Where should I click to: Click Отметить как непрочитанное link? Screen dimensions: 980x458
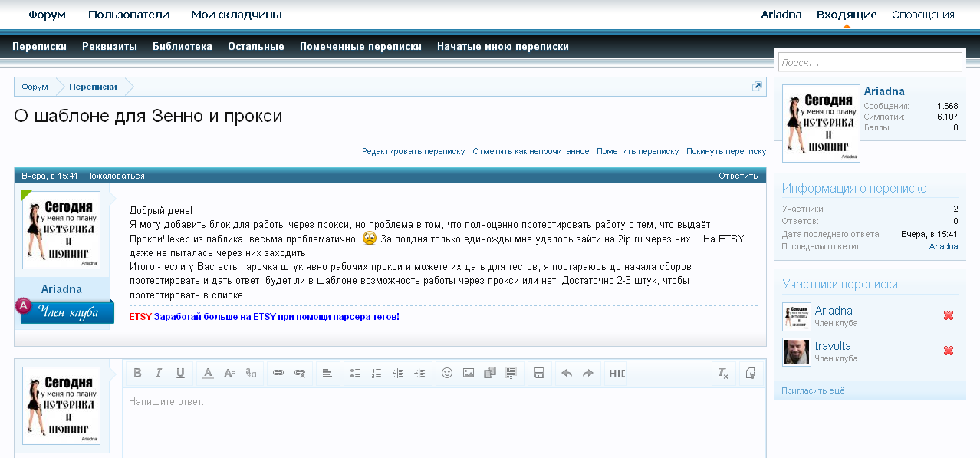click(x=531, y=152)
